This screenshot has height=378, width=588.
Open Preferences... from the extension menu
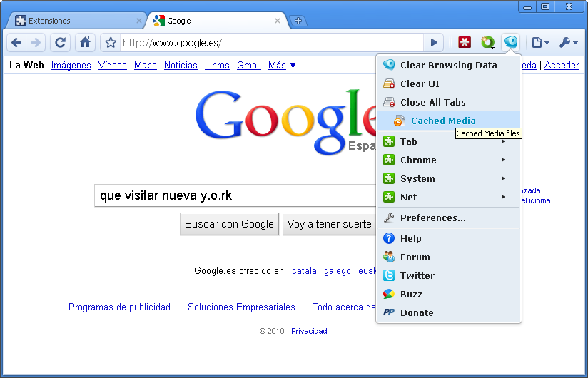(449, 218)
